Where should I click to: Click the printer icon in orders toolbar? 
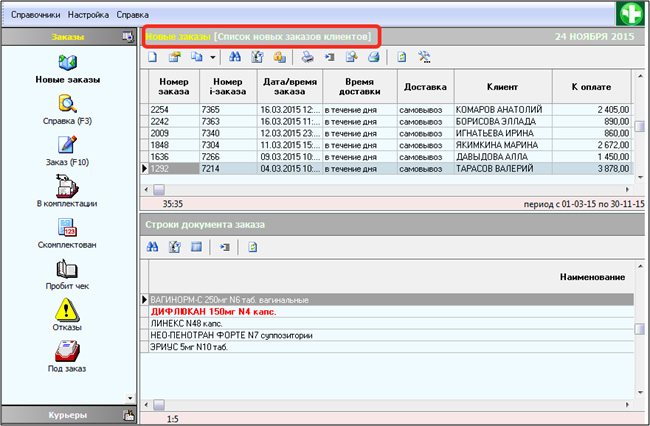(x=310, y=57)
